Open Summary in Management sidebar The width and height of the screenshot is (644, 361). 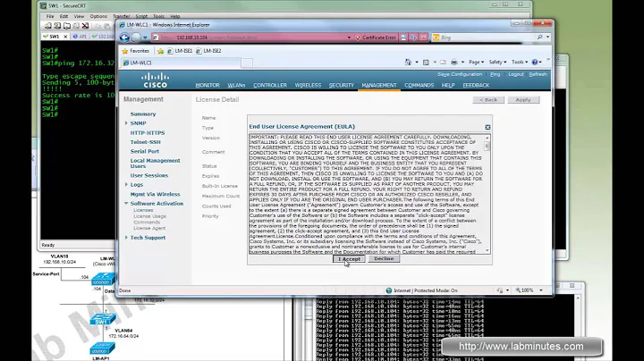[x=143, y=114]
